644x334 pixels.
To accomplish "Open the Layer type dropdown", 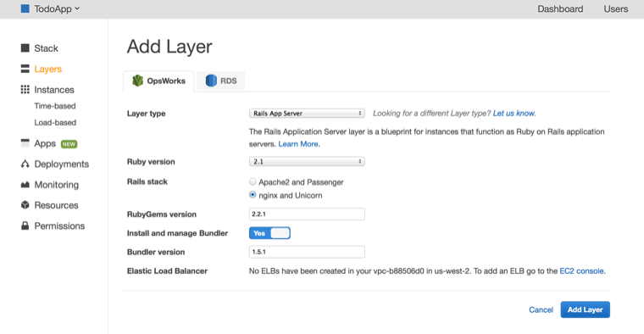I will coord(307,113).
